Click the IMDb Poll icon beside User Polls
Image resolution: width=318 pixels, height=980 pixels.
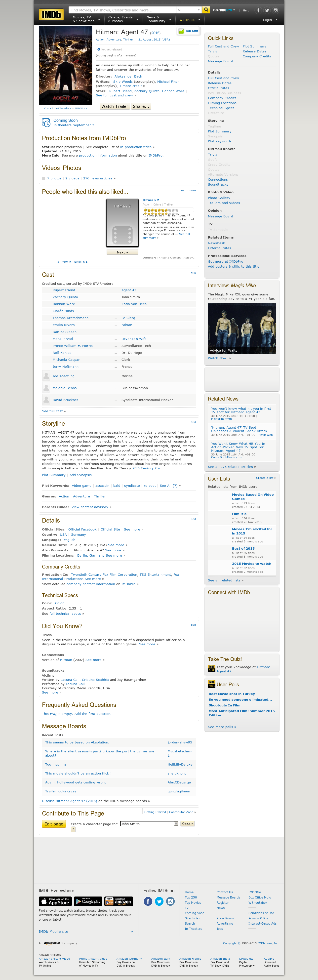point(211,684)
